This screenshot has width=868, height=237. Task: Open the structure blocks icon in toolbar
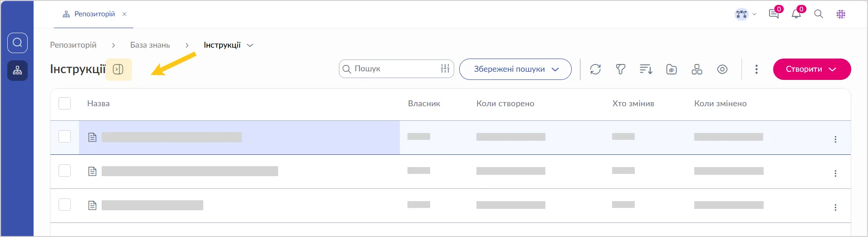coord(697,69)
